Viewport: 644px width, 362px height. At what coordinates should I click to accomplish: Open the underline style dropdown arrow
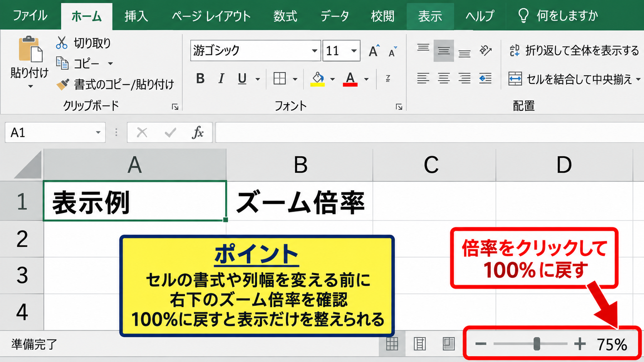click(258, 79)
